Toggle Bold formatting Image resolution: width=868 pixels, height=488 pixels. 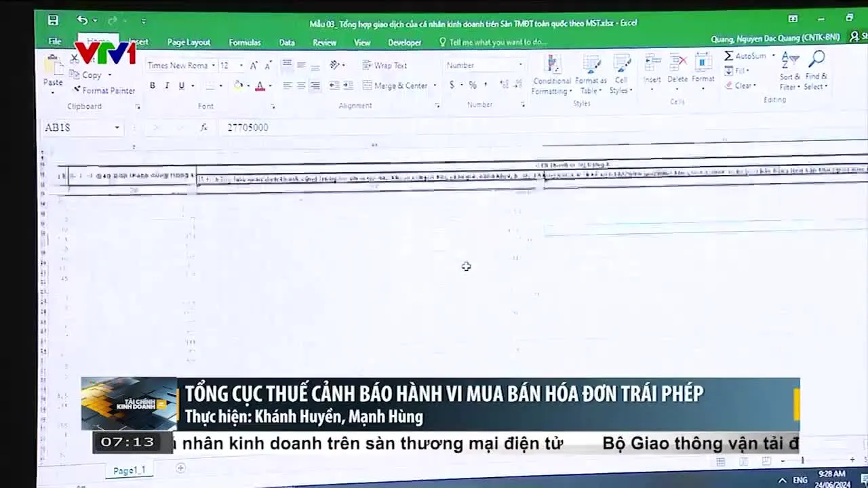[152, 85]
